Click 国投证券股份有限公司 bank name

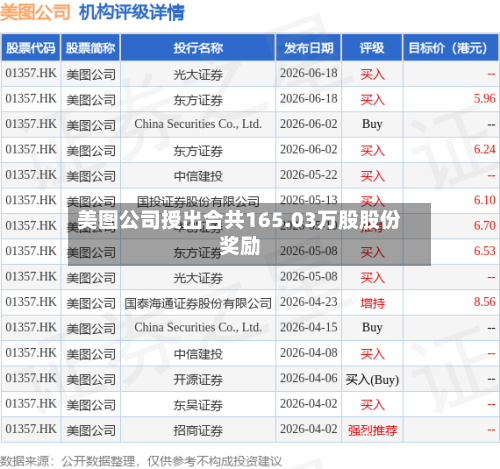click(198, 201)
